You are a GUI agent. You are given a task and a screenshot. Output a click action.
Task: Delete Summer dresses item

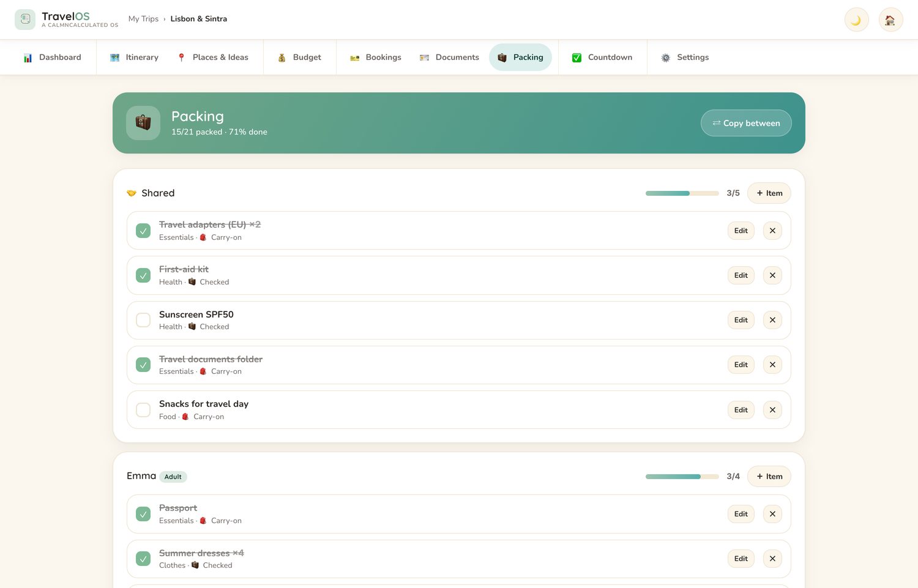click(x=772, y=559)
